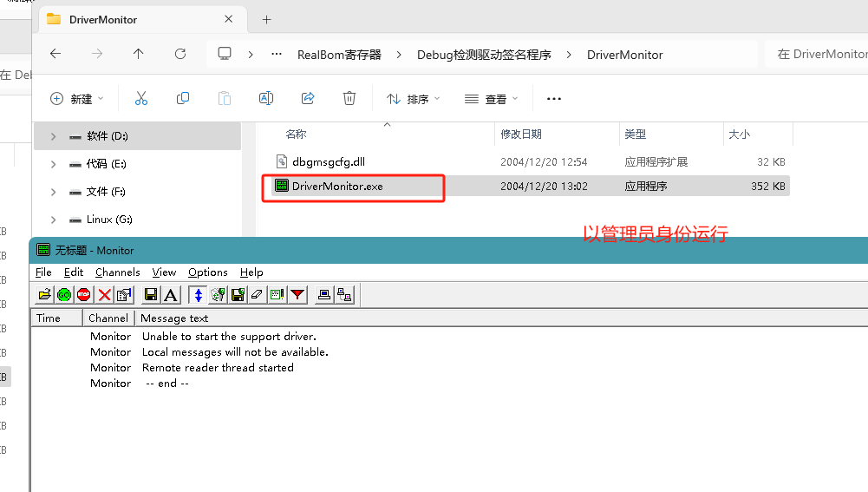868x492 pixels.
Task: Click the Up arrow in File Explorer
Action: point(139,54)
